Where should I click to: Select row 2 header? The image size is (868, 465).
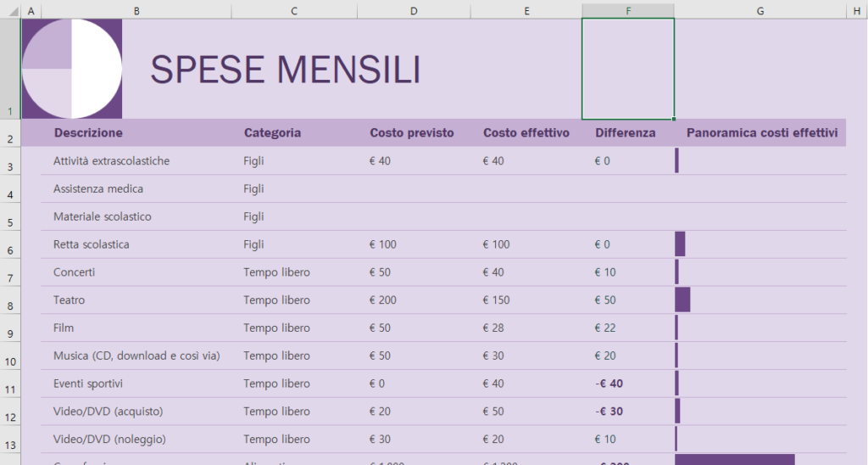pos(10,133)
